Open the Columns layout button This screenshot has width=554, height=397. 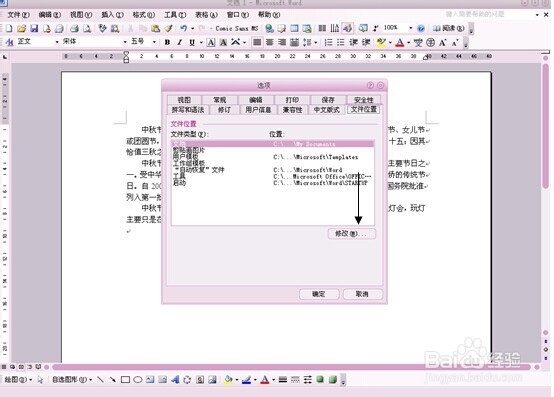click(322, 28)
